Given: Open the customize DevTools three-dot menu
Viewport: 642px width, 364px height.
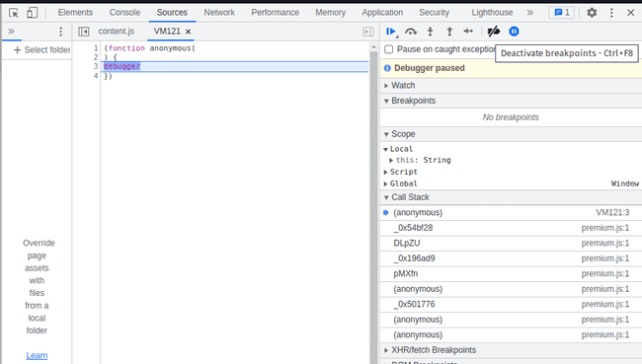Looking at the screenshot, I should click(611, 13).
